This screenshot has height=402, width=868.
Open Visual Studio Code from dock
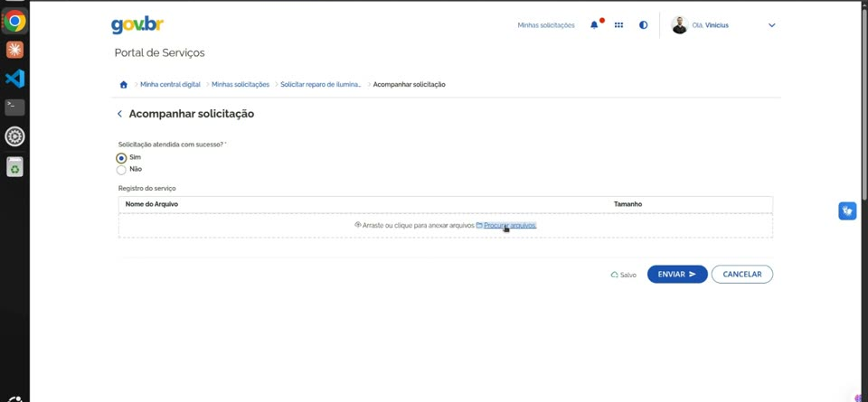click(15, 79)
